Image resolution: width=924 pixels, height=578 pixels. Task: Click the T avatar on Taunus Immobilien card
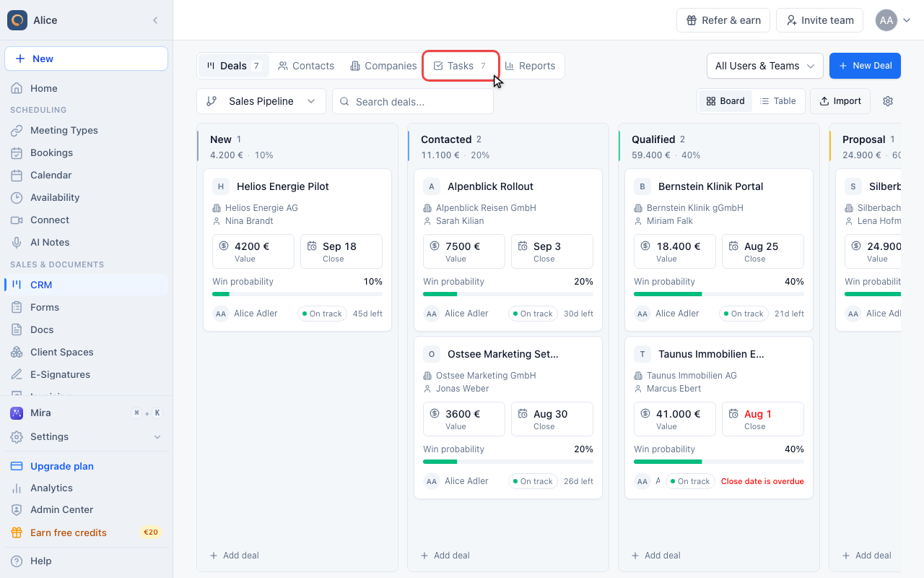coord(642,354)
